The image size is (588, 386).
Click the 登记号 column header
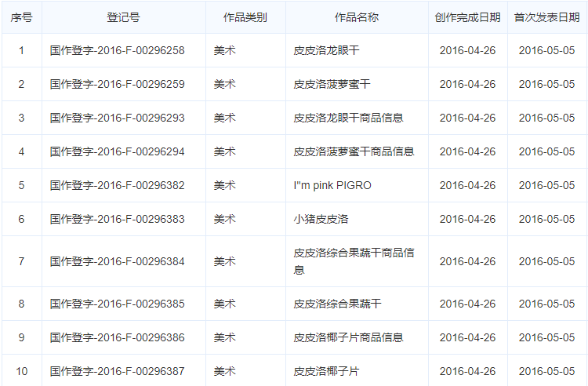(x=123, y=17)
